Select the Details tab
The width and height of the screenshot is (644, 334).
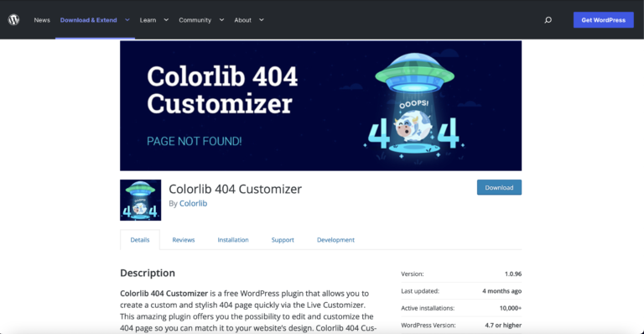(x=140, y=239)
